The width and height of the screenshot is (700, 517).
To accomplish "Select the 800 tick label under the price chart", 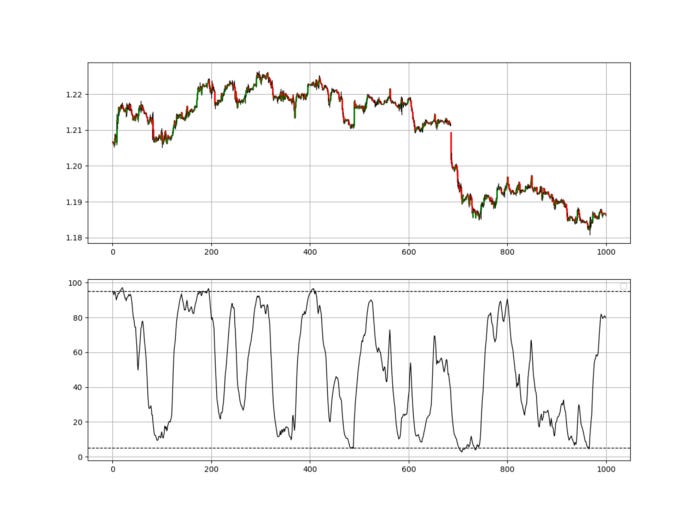I will coord(507,252).
